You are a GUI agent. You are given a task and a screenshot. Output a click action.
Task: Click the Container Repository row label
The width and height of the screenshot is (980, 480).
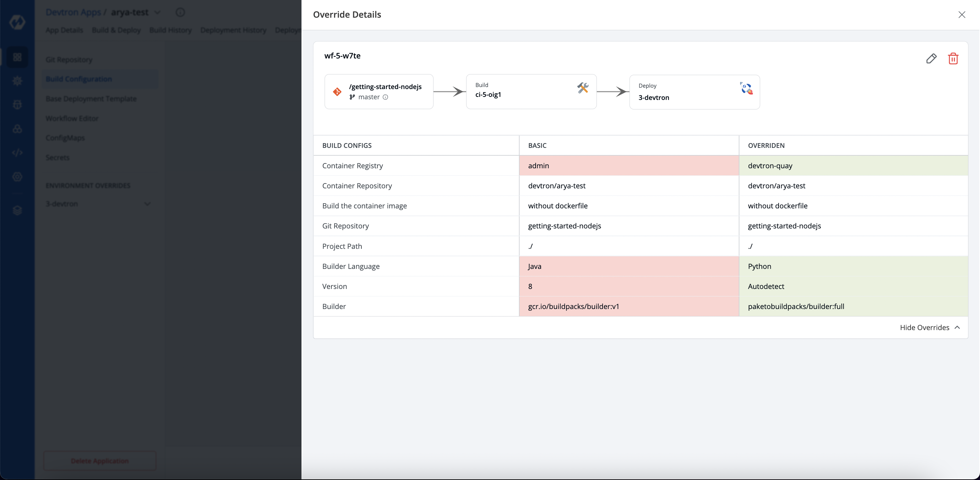pyautogui.click(x=357, y=186)
